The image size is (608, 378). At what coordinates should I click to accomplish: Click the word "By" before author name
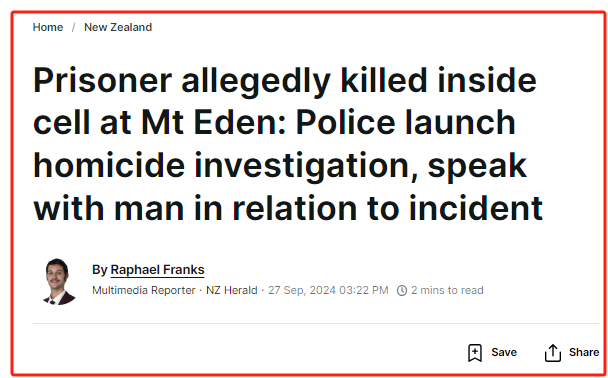[x=99, y=270]
